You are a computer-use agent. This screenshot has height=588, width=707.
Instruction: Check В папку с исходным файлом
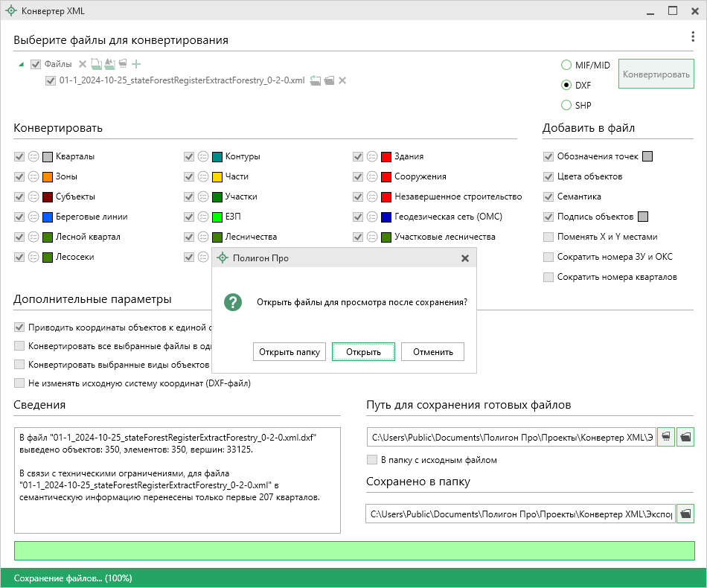[x=373, y=460]
